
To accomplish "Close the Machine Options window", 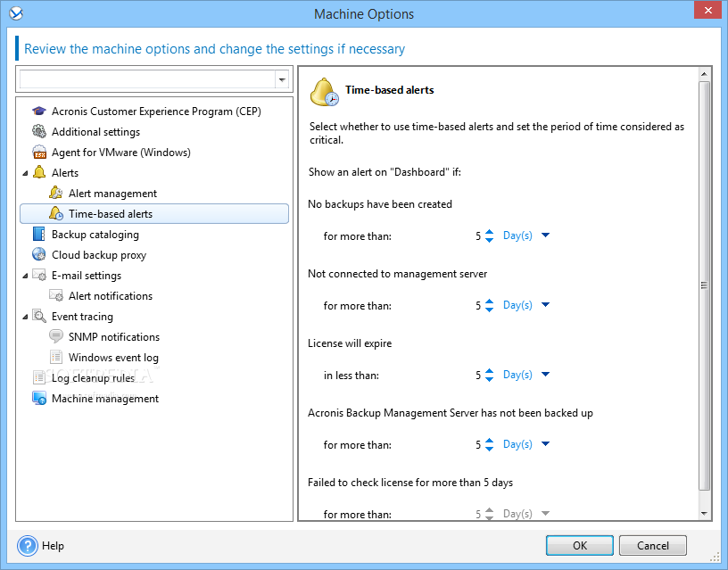I will pyautogui.click(x=708, y=10).
